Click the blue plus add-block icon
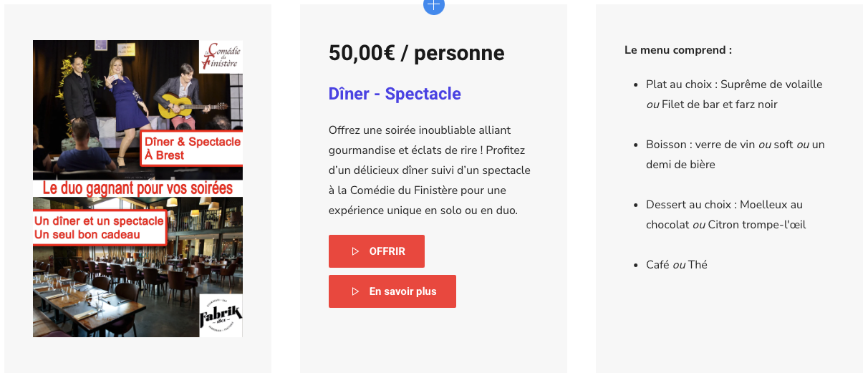This screenshot has width=868, height=378. pyautogui.click(x=434, y=6)
